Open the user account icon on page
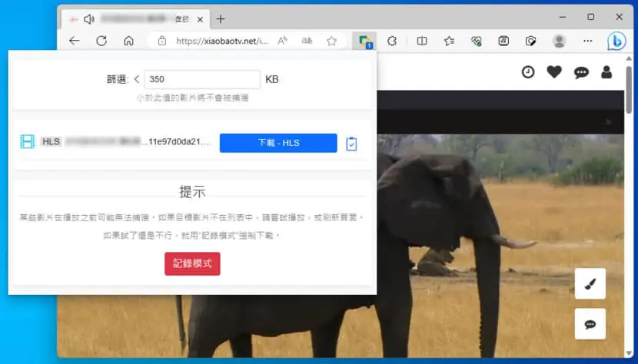 (x=606, y=72)
